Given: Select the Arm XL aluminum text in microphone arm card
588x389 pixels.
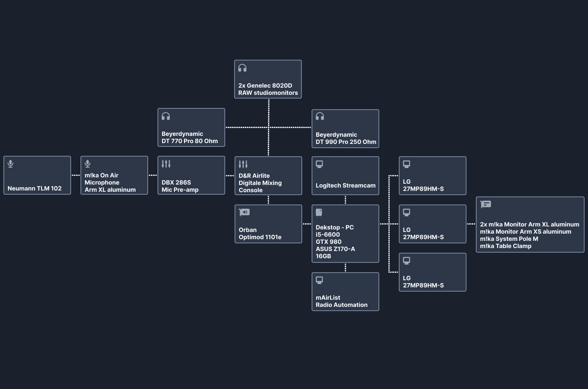Looking at the screenshot, I should tap(110, 190).
